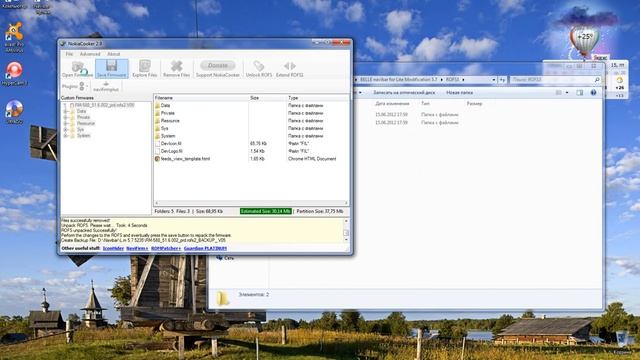Click the Open Firmware toolbar icon
Viewport: 640px width, 360px height.
[x=77, y=69]
